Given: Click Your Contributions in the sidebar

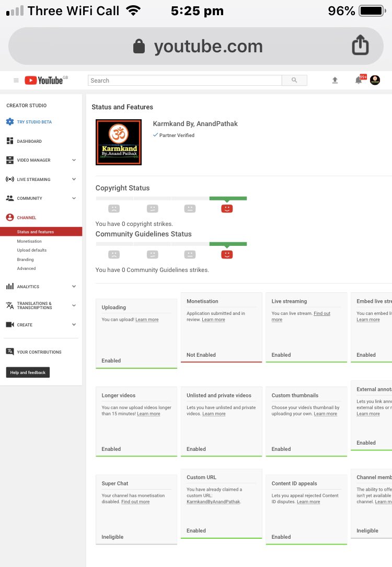Looking at the screenshot, I should (39, 352).
